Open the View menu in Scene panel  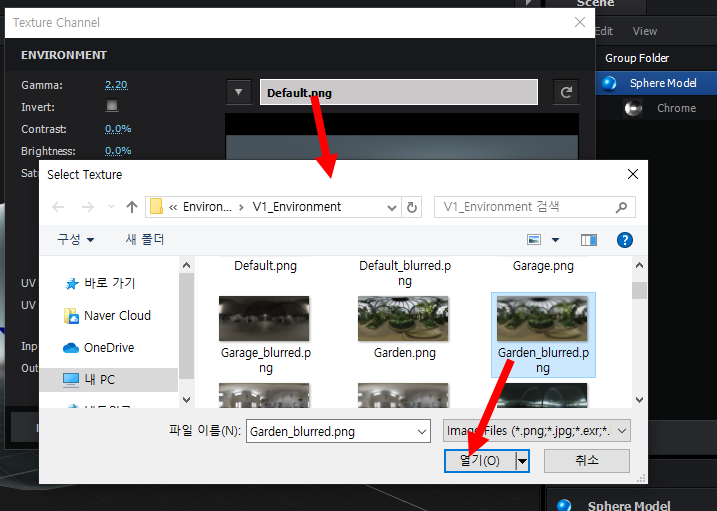(x=645, y=31)
